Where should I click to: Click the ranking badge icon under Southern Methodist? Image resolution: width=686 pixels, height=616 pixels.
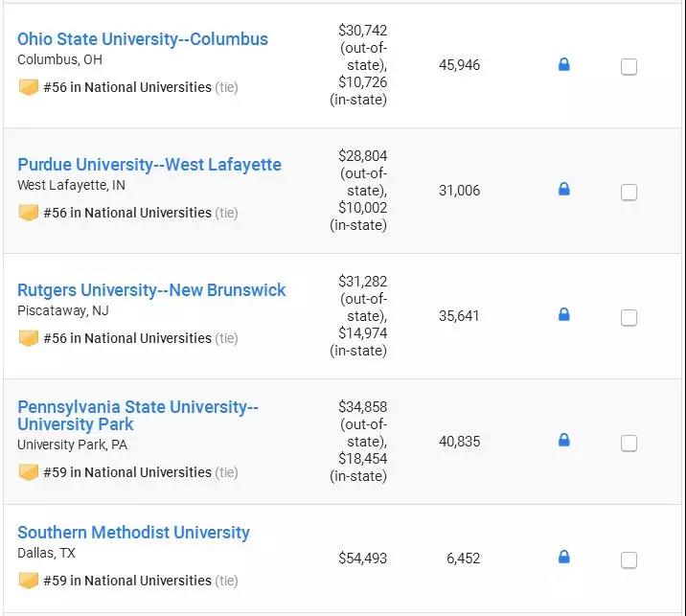29,581
